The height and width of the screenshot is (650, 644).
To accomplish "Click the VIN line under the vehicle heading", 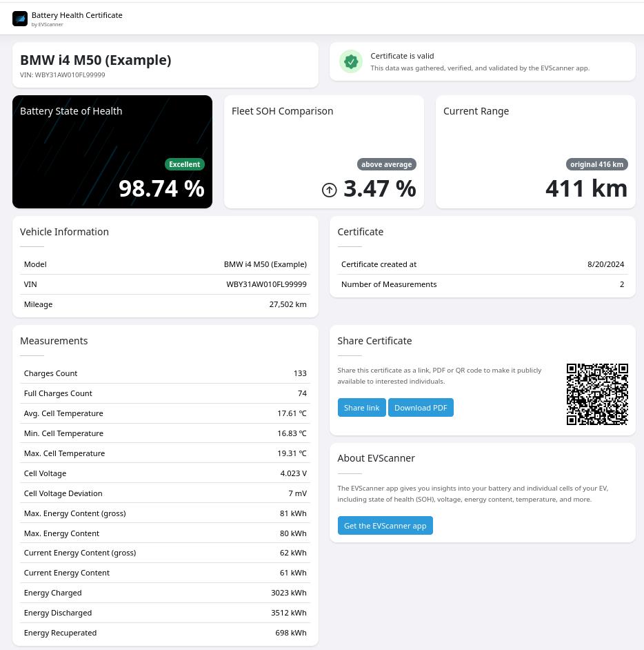I will [x=63, y=75].
